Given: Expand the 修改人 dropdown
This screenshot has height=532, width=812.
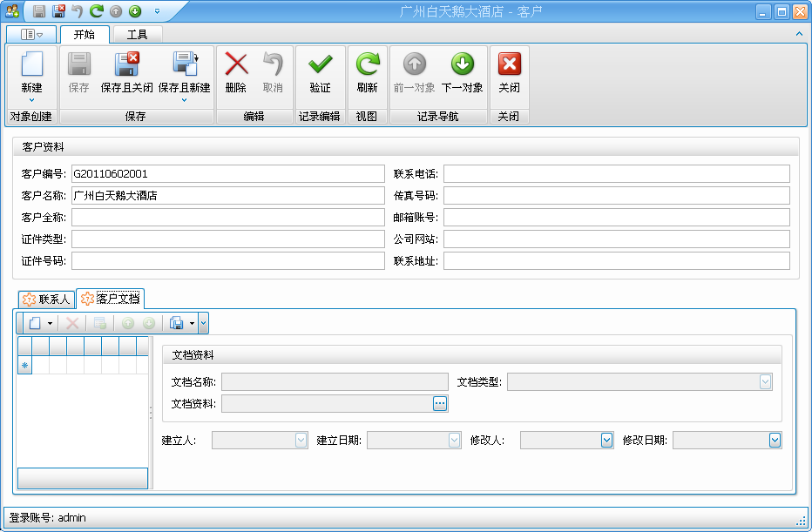Looking at the screenshot, I should pos(606,441).
